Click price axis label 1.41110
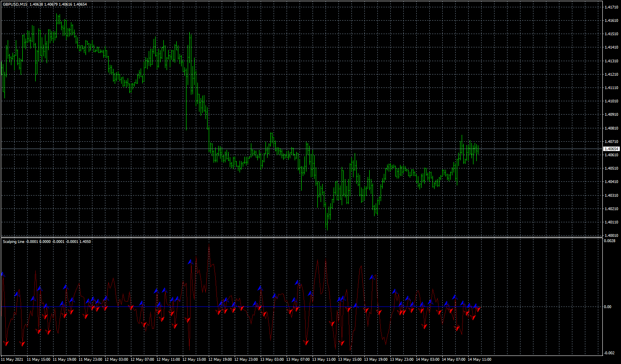This screenshot has width=621, height=364. coord(611,88)
